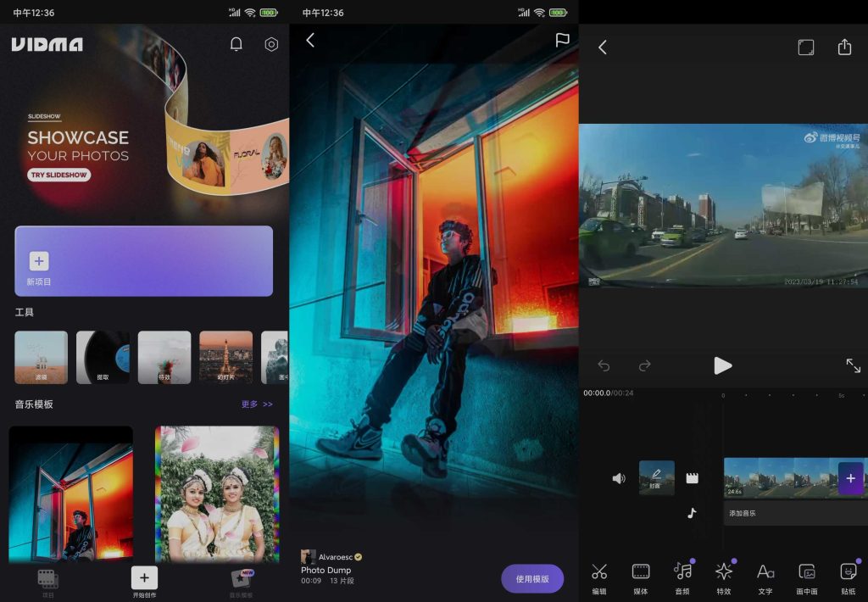Toggle the canvas ratio icon top right
Image resolution: width=868 pixels, height=602 pixels.
[805, 47]
